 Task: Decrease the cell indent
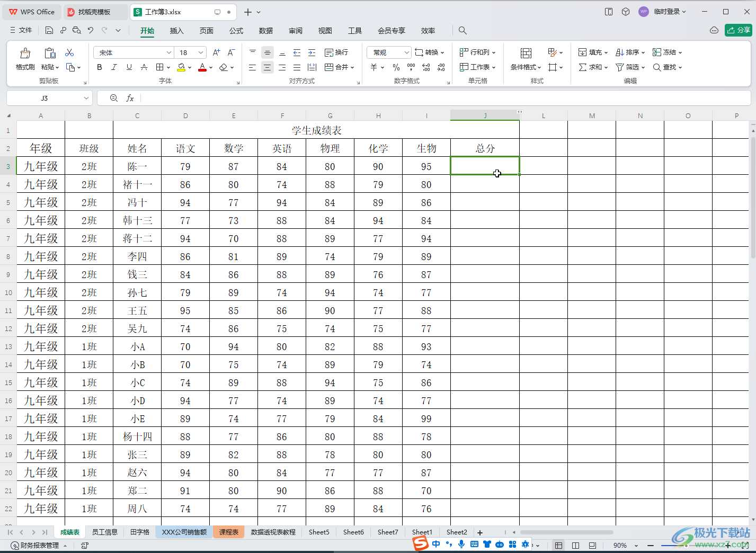(x=297, y=52)
